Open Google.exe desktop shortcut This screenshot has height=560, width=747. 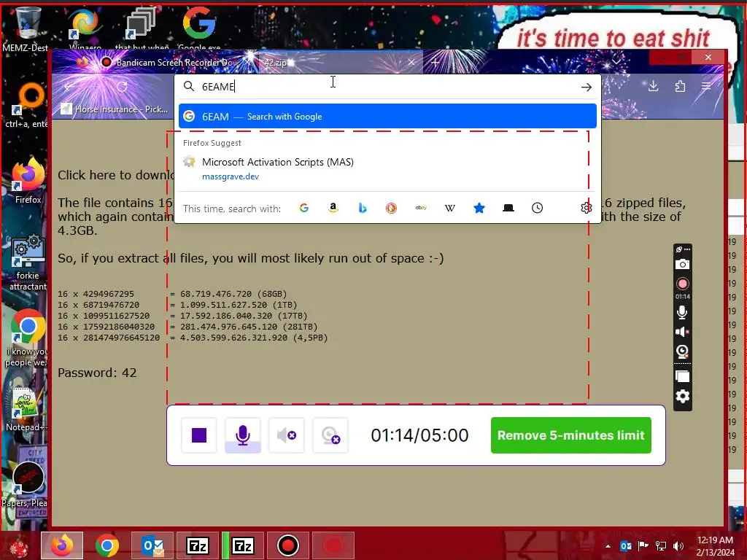pyautogui.click(x=199, y=28)
